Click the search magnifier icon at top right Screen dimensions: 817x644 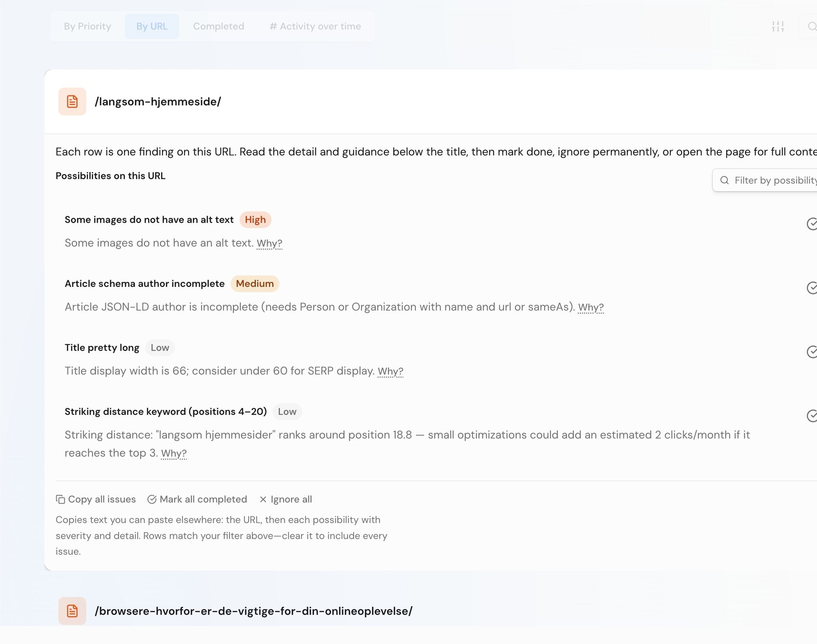(812, 26)
